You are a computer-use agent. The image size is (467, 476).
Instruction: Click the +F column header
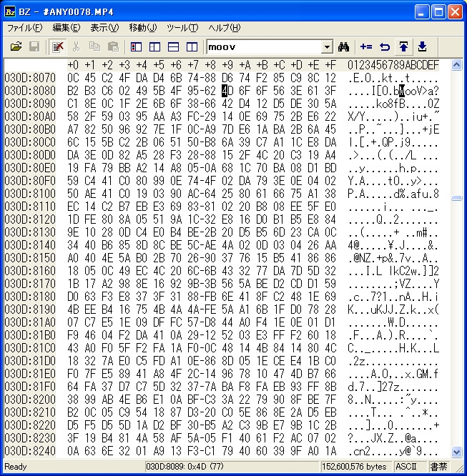point(330,64)
